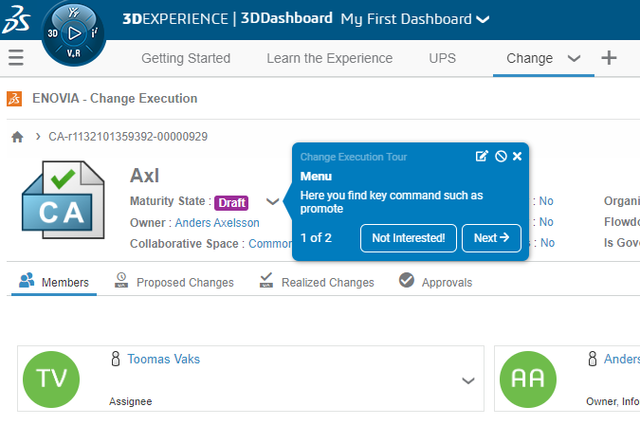
Task: Expand the My First Dashboard dropdown
Action: click(483, 19)
